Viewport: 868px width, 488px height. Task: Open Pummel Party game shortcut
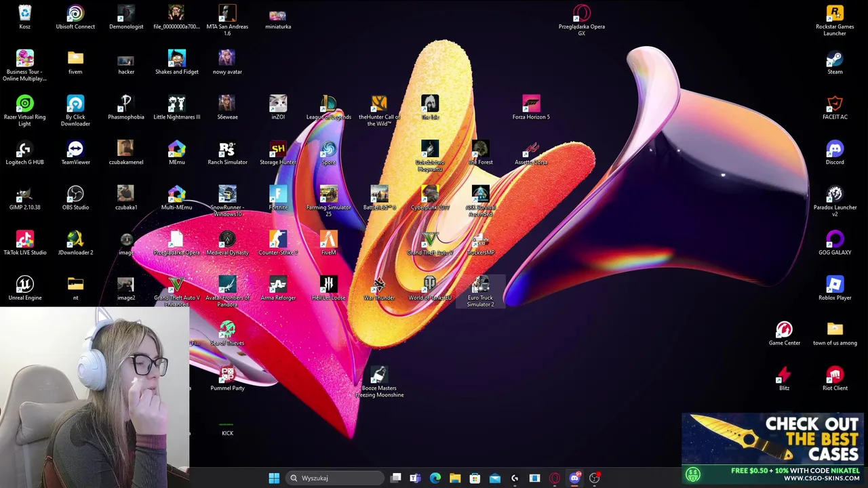pos(227,380)
